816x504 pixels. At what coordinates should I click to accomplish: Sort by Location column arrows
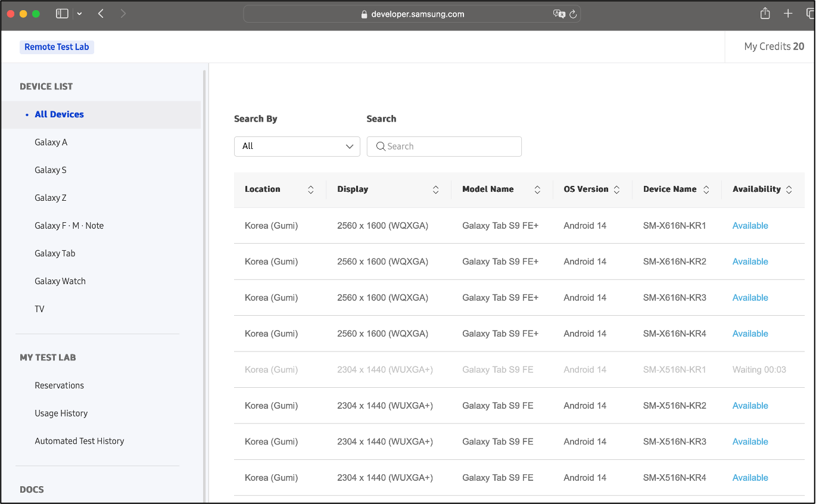tap(310, 189)
